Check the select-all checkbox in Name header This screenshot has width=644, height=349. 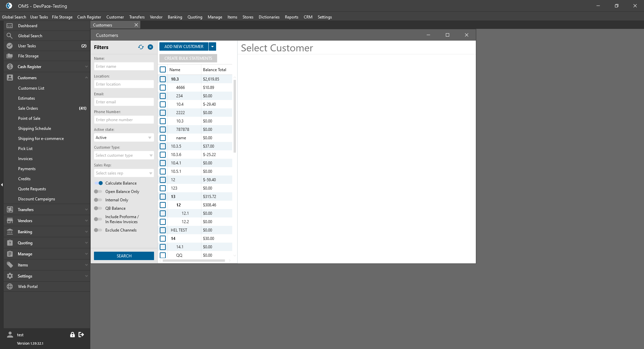163,70
